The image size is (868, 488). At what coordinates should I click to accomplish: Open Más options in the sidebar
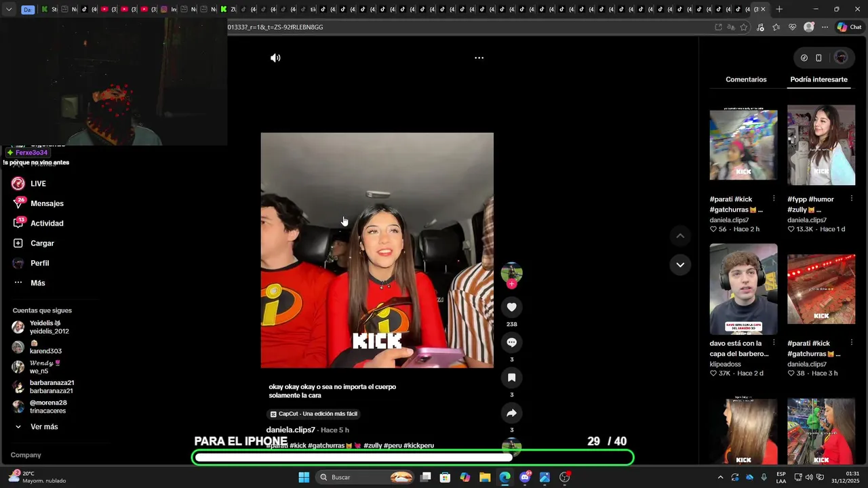(28, 283)
